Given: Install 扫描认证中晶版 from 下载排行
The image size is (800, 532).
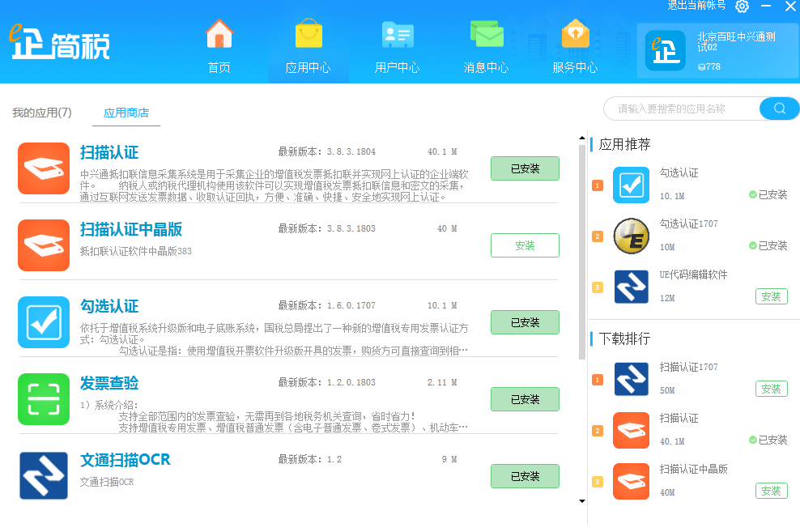Looking at the screenshot, I should pos(772,491).
